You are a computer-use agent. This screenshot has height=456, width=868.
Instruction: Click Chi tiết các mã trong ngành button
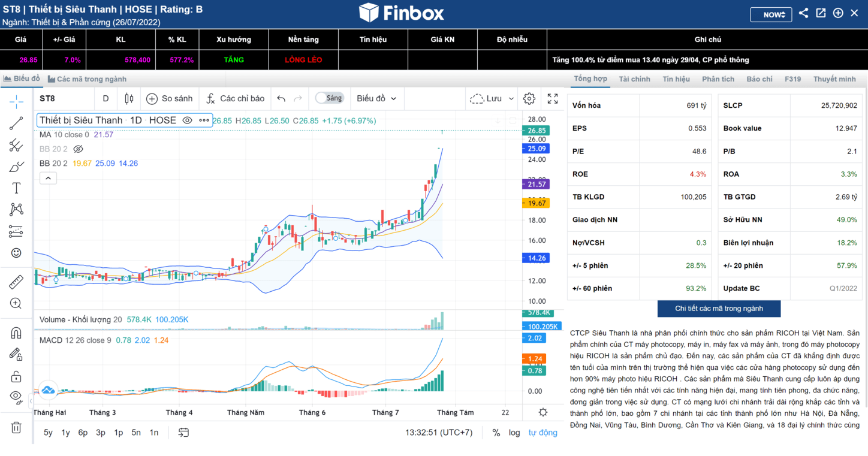(719, 309)
